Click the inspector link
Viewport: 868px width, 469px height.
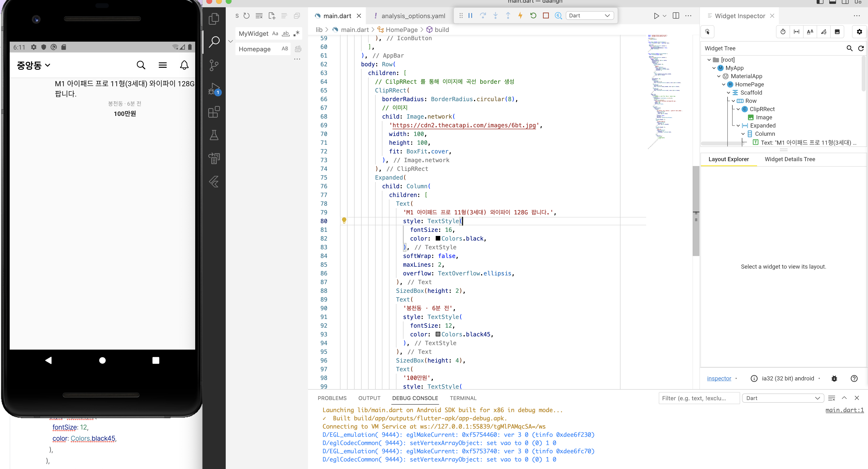point(719,379)
